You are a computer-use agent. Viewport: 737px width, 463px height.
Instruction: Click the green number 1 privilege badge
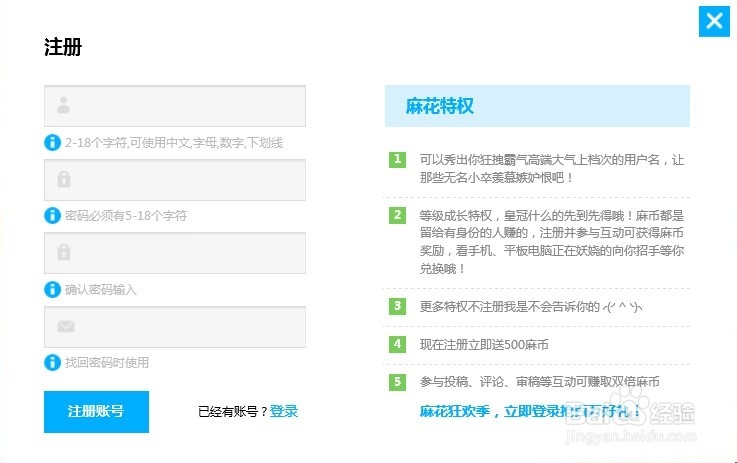(397, 159)
